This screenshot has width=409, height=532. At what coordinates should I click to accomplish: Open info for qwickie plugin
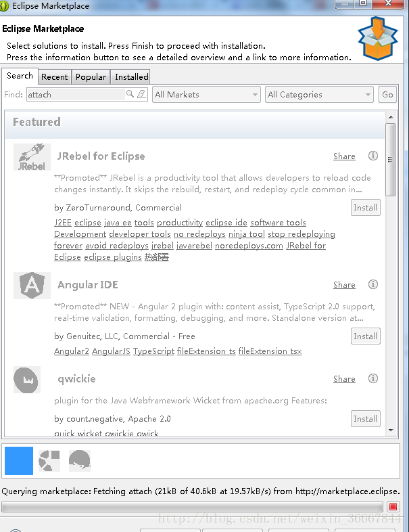tap(372, 378)
